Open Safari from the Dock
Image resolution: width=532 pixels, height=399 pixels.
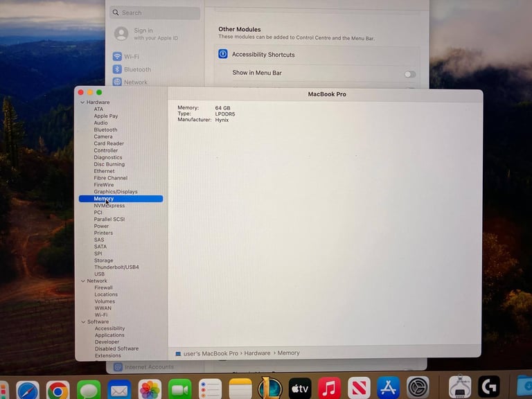[28, 390]
